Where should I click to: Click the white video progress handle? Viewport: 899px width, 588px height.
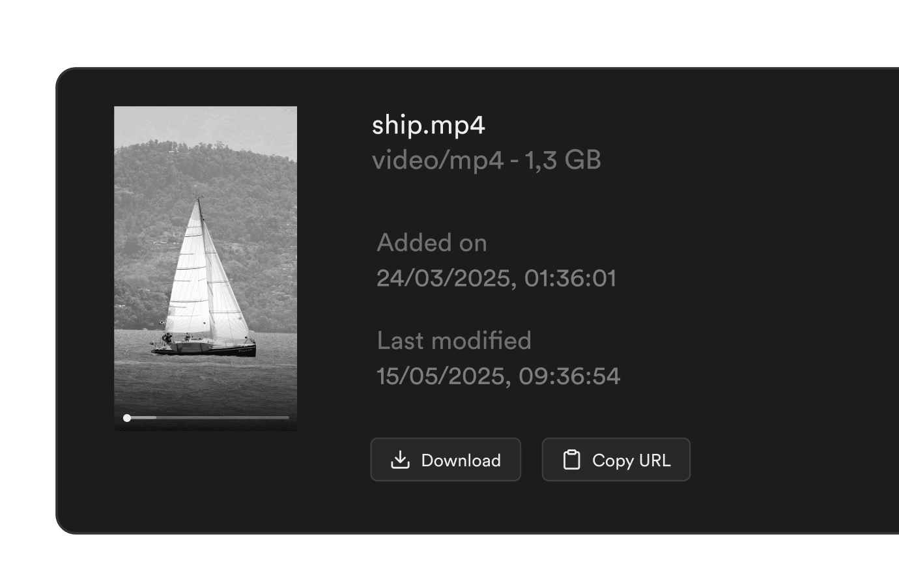127,418
